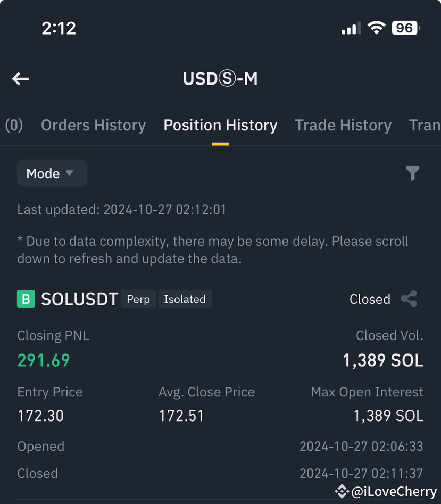Viewport: 441px width, 504px height.
Task: Tap the back arrow icon
Action: point(21,79)
